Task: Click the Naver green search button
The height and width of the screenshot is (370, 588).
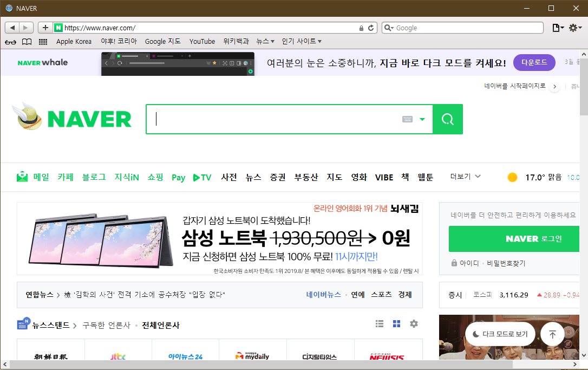Action: (448, 119)
